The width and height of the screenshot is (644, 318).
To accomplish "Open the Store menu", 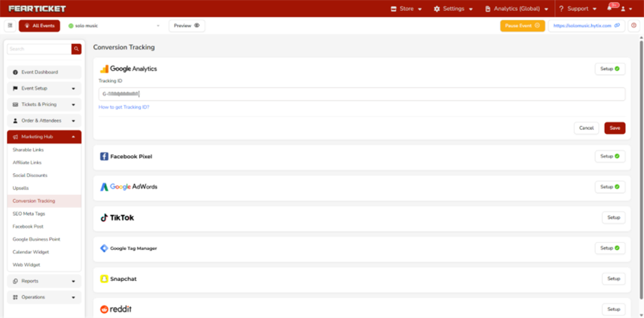I will pyautogui.click(x=406, y=9).
